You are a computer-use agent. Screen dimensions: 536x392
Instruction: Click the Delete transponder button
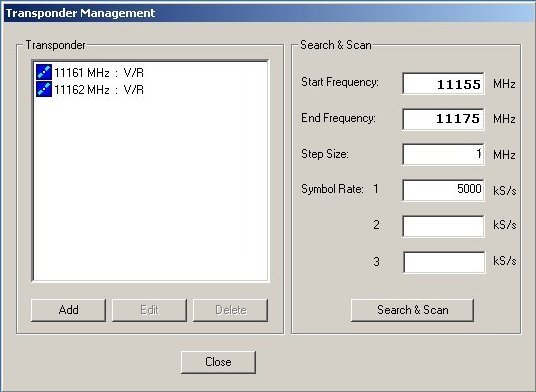click(x=230, y=310)
